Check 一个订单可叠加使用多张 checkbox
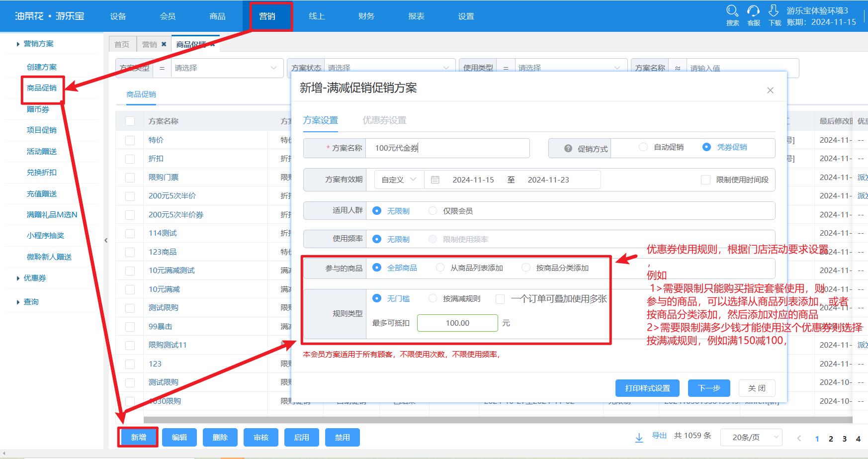This screenshot has width=868, height=459. (x=500, y=299)
